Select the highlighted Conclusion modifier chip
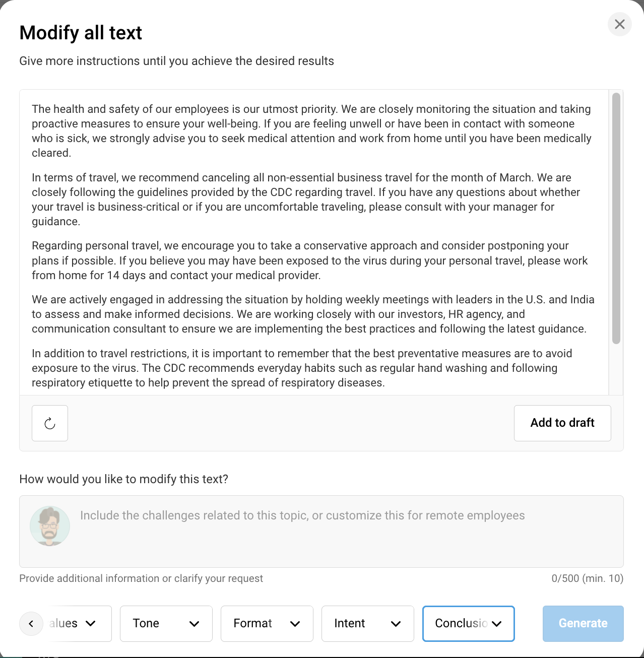The image size is (644, 658). (468, 624)
